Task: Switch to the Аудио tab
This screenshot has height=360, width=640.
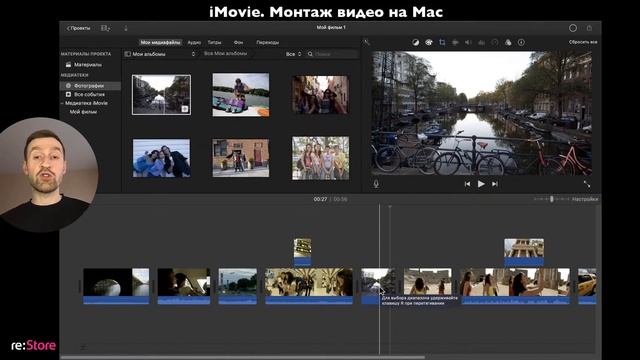Action: 194,42
